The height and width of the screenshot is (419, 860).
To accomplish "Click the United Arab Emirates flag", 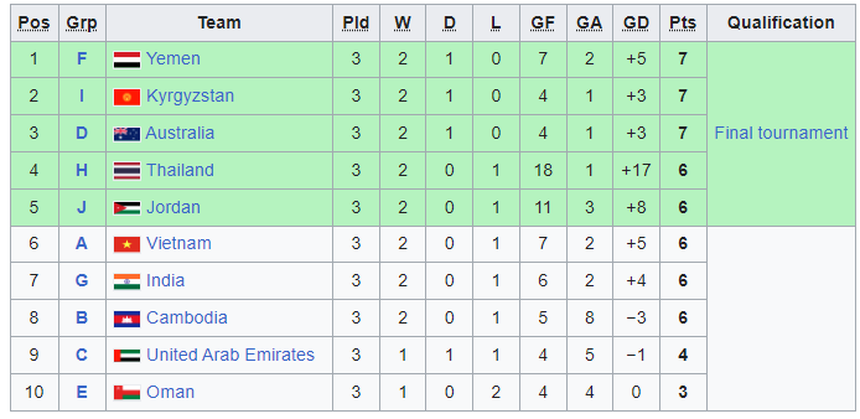I will click(126, 355).
